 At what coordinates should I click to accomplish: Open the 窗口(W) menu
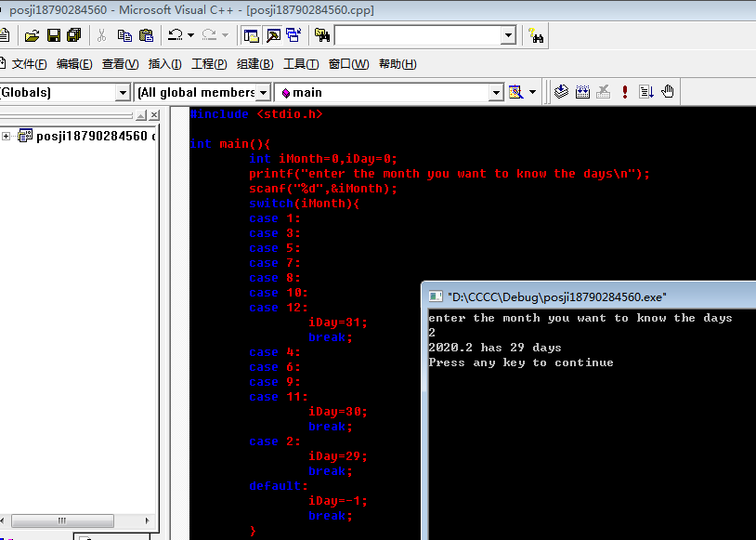click(348, 64)
